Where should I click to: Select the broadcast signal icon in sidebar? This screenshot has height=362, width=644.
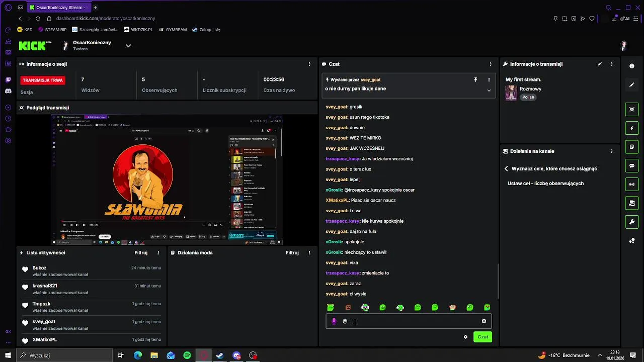(x=632, y=185)
